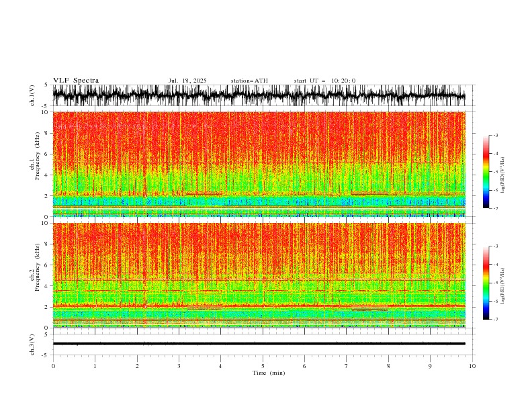Image resolution: width=532 pixels, height=411 pixels.
Task: Click the 'ch.1(V)' axis label
Action: click(x=32, y=95)
